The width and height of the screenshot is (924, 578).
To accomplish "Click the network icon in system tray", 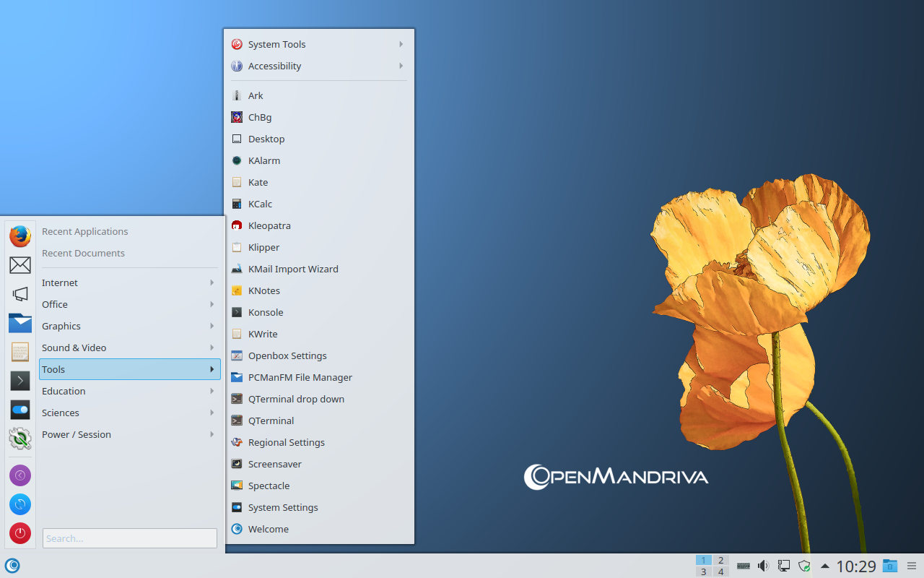I will click(x=784, y=566).
